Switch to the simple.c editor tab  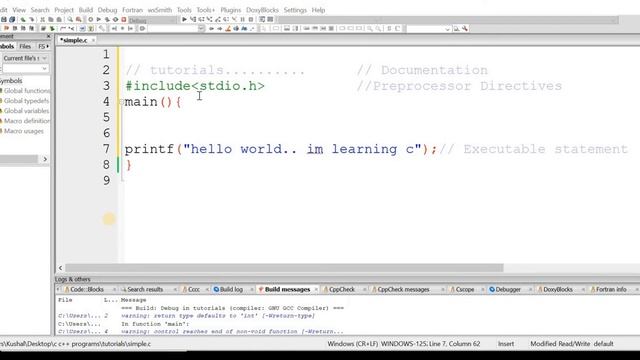[74, 40]
